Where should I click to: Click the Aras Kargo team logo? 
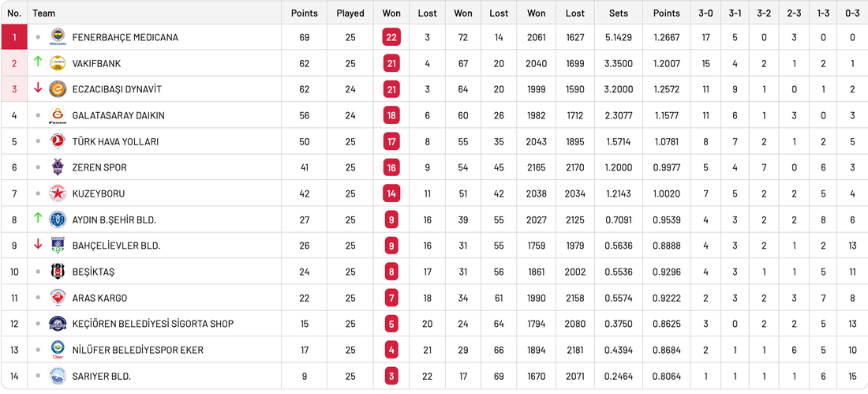tap(58, 298)
